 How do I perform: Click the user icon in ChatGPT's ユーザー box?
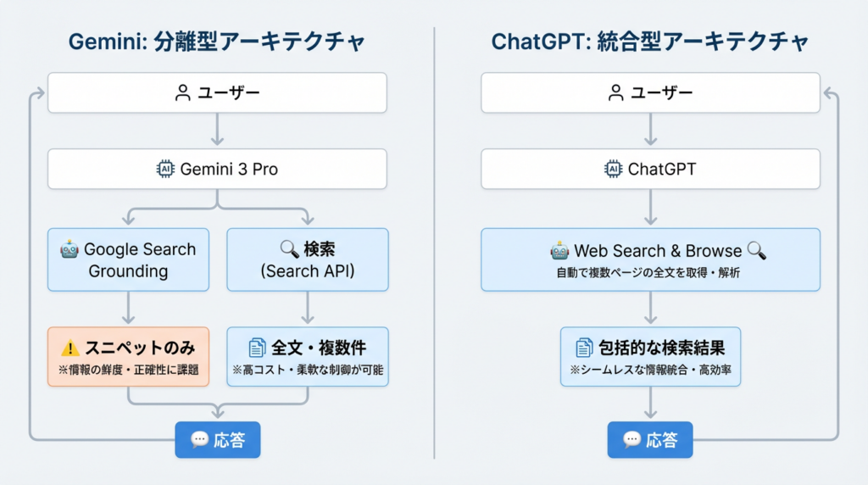pos(615,93)
